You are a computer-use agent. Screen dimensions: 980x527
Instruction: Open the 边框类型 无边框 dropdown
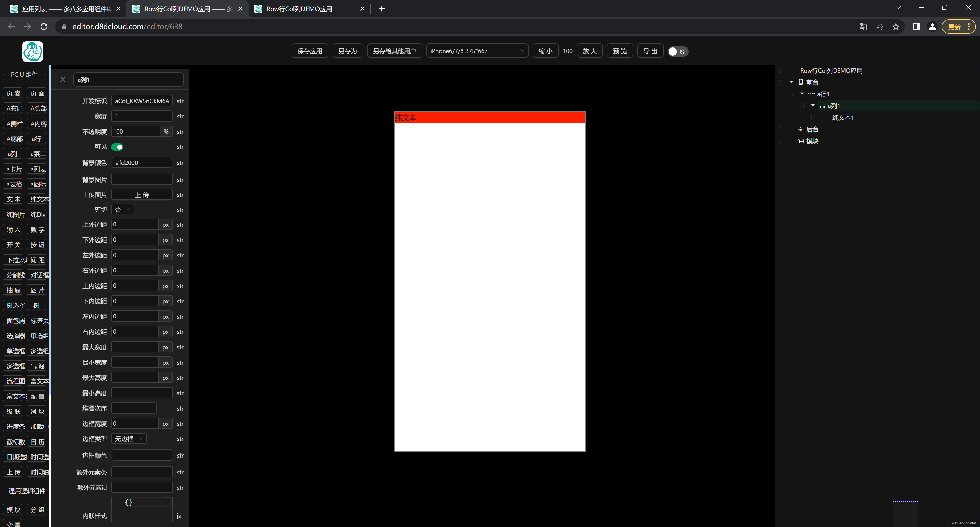tap(129, 439)
